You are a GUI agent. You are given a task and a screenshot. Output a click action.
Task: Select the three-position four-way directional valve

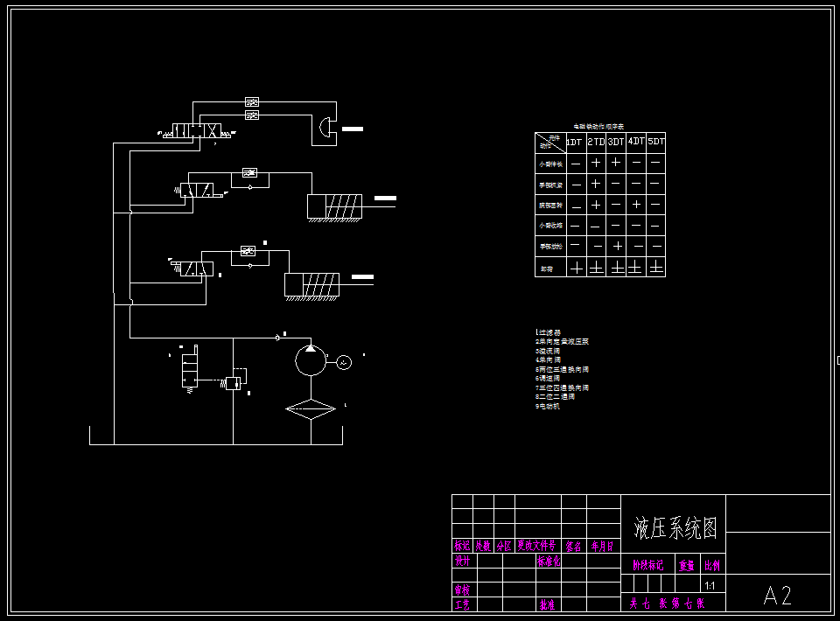tap(197, 131)
